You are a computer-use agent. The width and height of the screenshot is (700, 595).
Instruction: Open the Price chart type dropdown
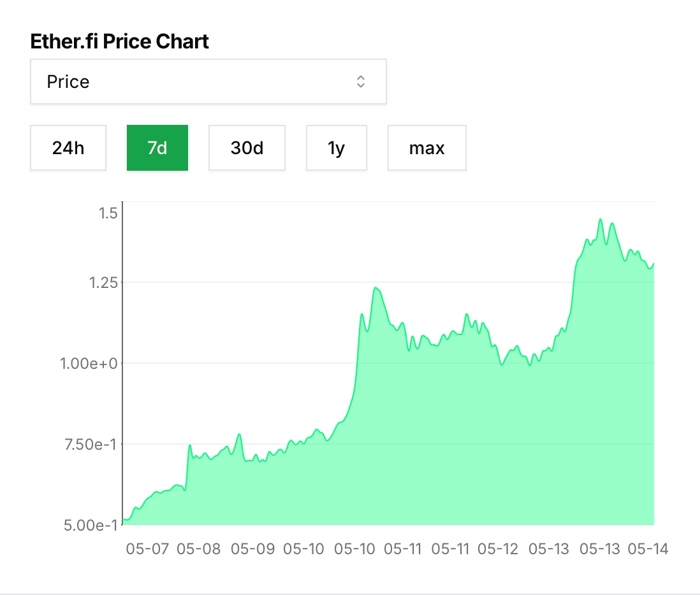click(208, 82)
